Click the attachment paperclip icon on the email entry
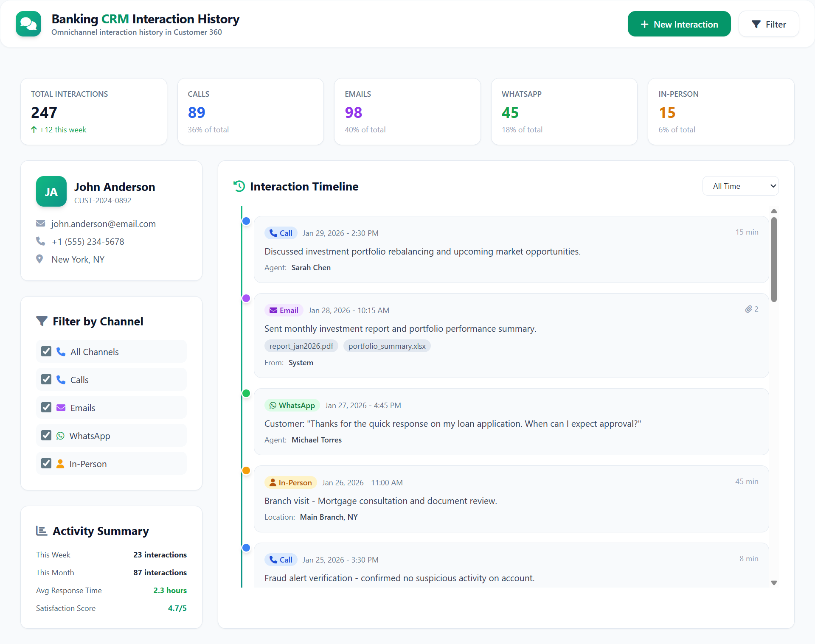 [x=748, y=309]
